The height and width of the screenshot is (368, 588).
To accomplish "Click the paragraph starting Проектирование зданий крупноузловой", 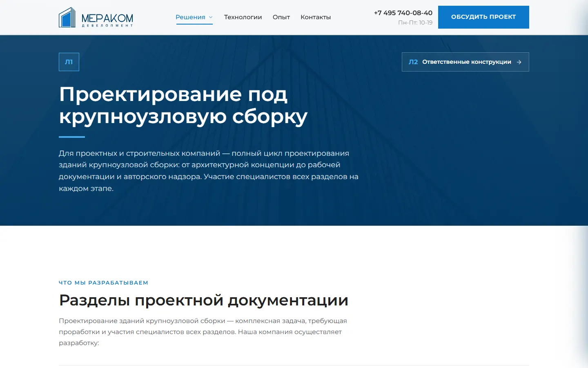I will 203,332.
